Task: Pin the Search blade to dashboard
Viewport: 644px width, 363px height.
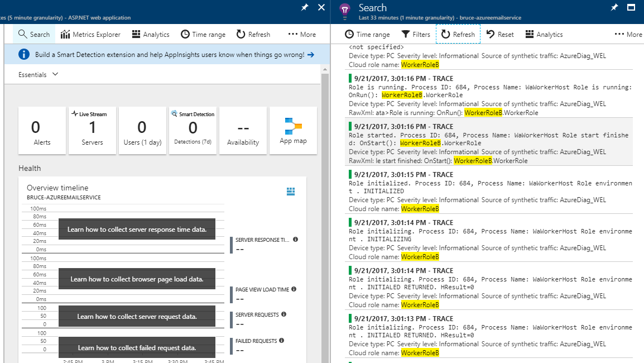Action: pyautogui.click(x=614, y=7)
